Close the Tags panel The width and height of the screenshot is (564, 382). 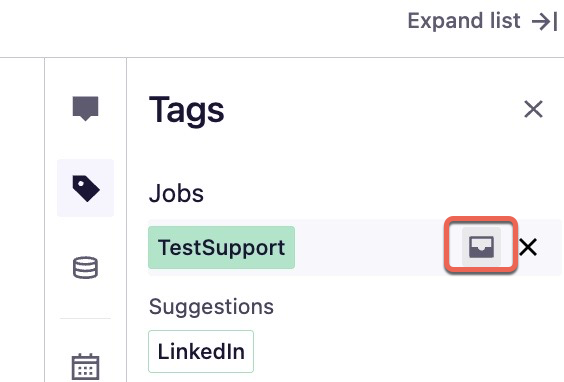tap(533, 109)
